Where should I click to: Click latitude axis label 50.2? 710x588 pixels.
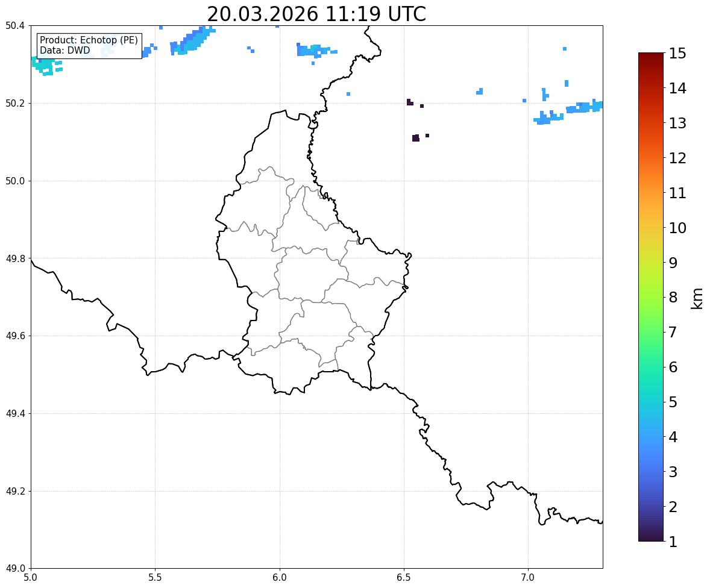(15, 103)
